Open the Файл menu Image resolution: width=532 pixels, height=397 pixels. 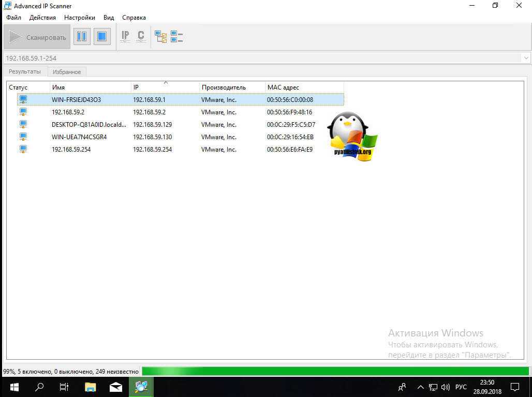click(x=13, y=18)
